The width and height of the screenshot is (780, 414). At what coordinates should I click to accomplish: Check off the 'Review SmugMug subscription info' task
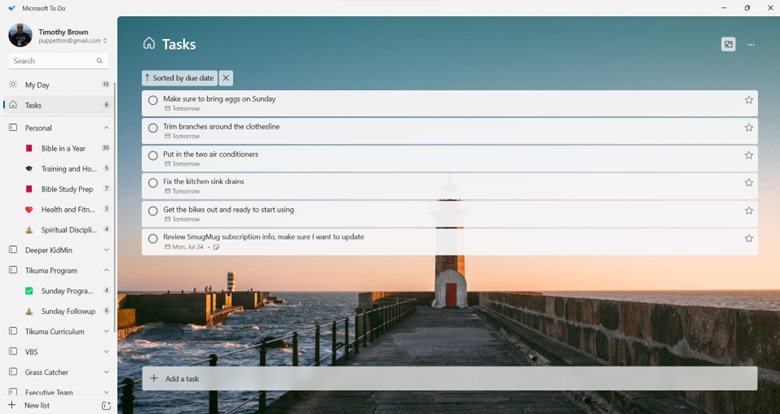point(153,238)
